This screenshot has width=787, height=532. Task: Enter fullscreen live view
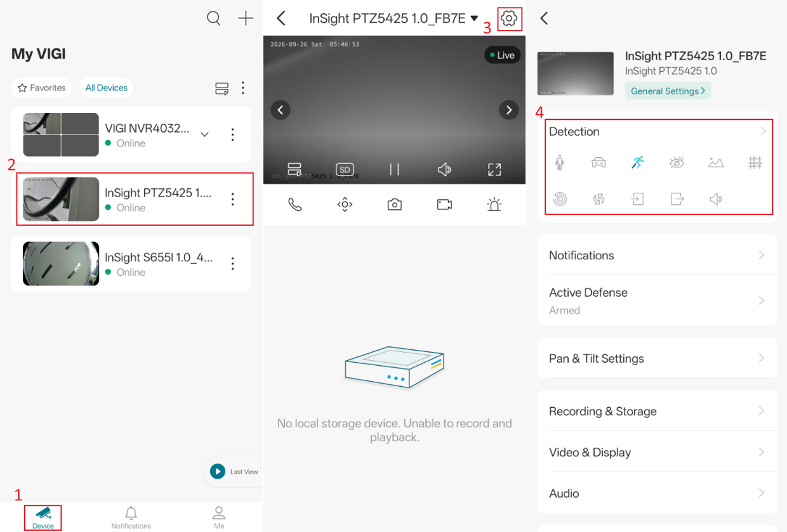click(494, 169)
